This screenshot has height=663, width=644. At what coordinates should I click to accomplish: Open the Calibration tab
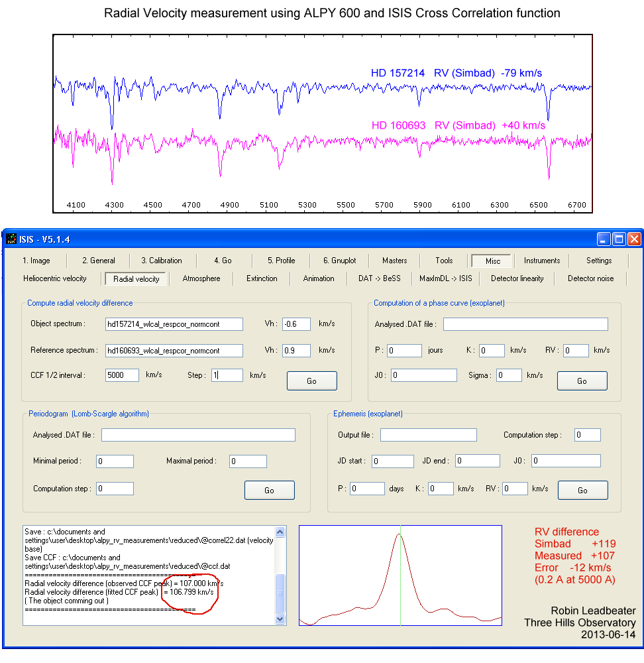point(162,261)
